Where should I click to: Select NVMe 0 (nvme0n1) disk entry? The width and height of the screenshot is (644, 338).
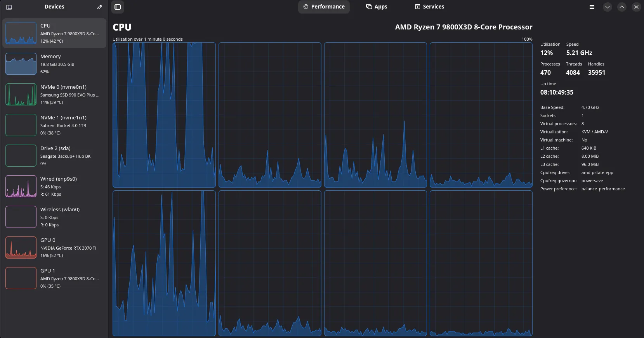pos(54,95)
